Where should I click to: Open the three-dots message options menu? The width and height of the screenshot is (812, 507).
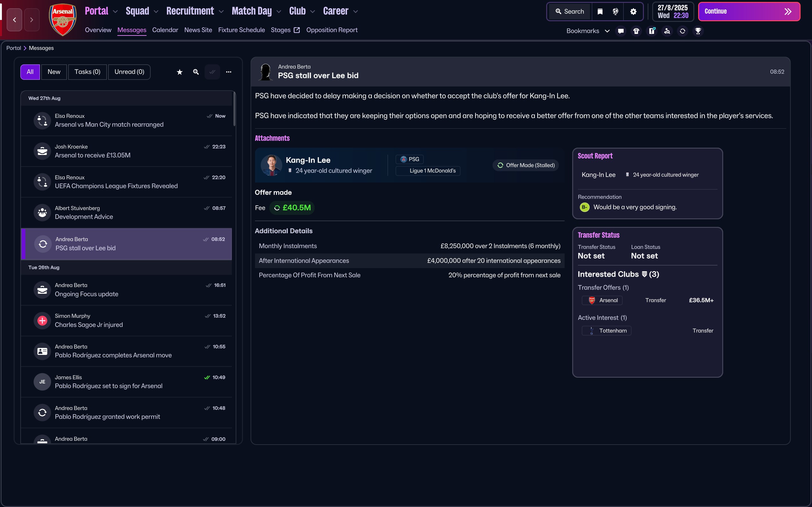pyautogui.click(x=228, y=72)
